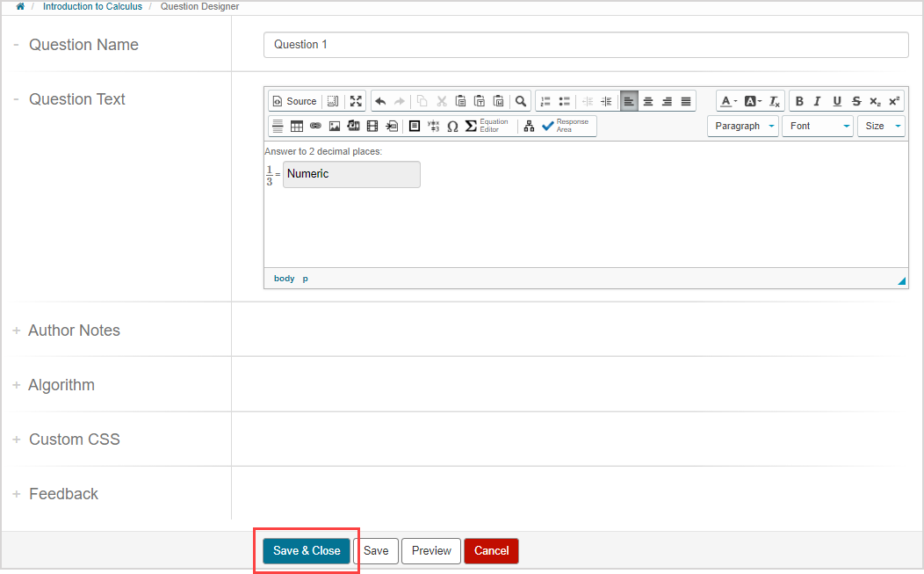
Task: Toggle italic text formatting
Action: (x=818, y=100)
